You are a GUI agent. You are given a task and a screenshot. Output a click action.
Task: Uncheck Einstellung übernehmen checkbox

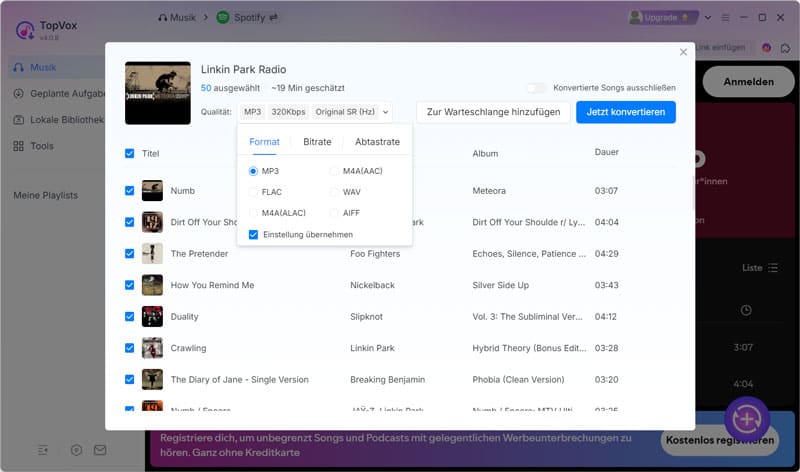pyautogui.click(x=253, y=235)
